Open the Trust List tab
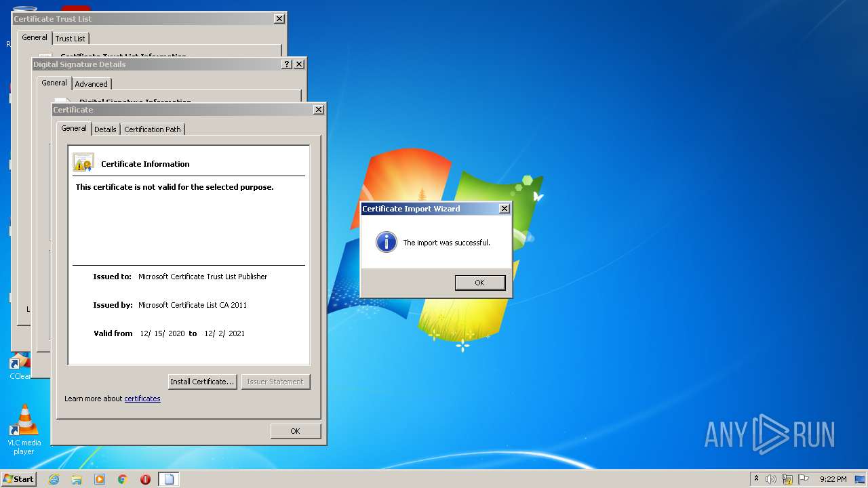The width and height of the screenshot is (868, 488). coord(71,39)
